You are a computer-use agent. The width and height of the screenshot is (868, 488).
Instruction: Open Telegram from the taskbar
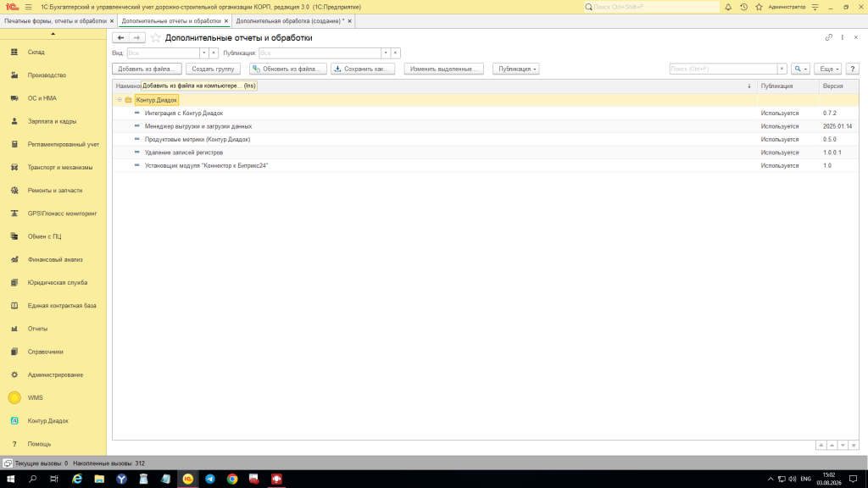point(210,480)
